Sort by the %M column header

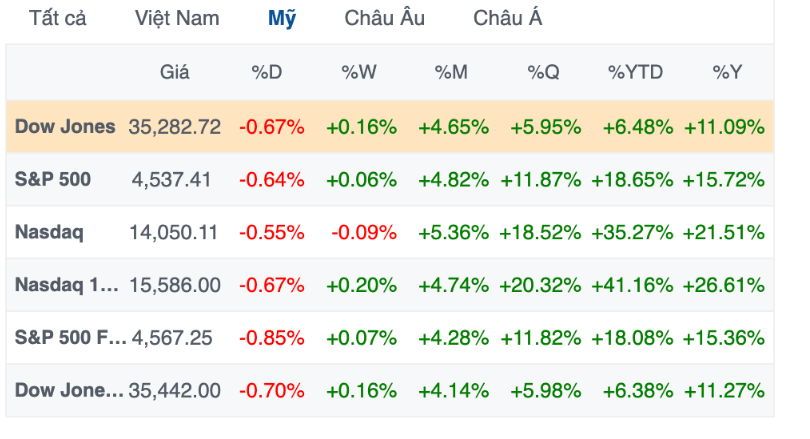click(451, 72)
